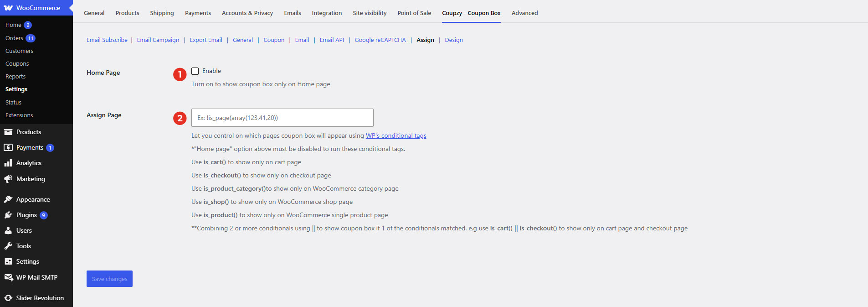The height and width of the screenshot is (307, 868).
Task: Open the General sub-section link
Action: tap(243, 40)
